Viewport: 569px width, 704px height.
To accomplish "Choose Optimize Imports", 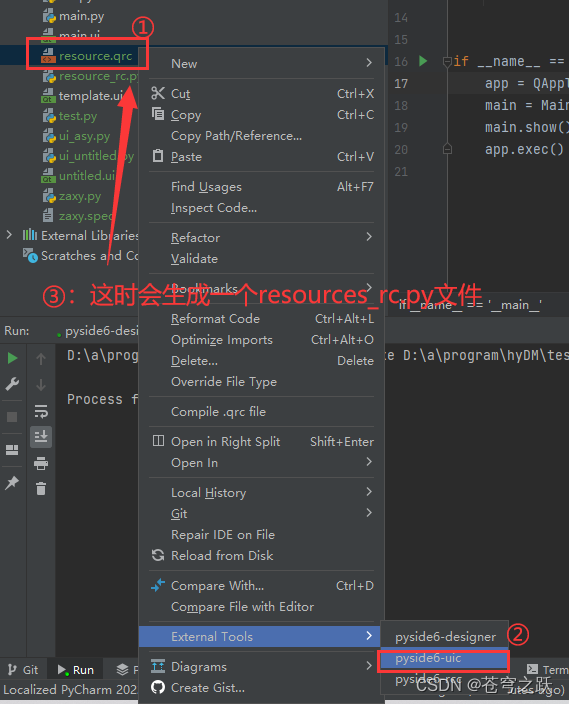I will (x=261, y=340).
